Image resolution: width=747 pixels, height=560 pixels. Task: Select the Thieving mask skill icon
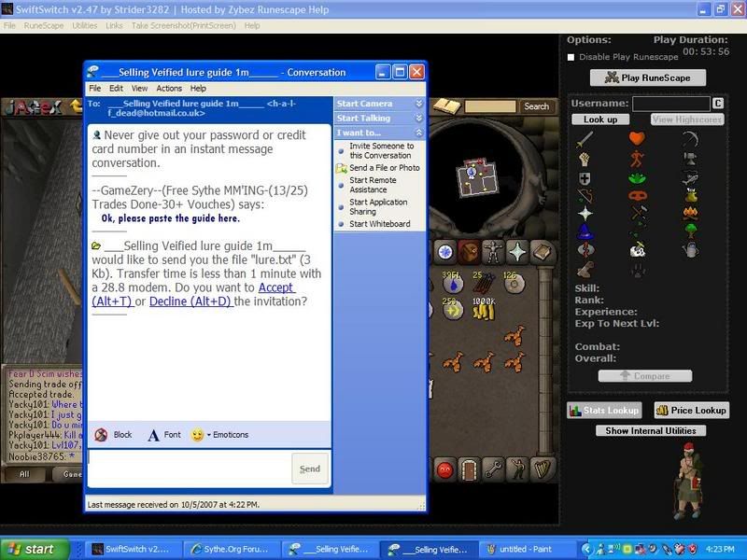tap(637, 195)
